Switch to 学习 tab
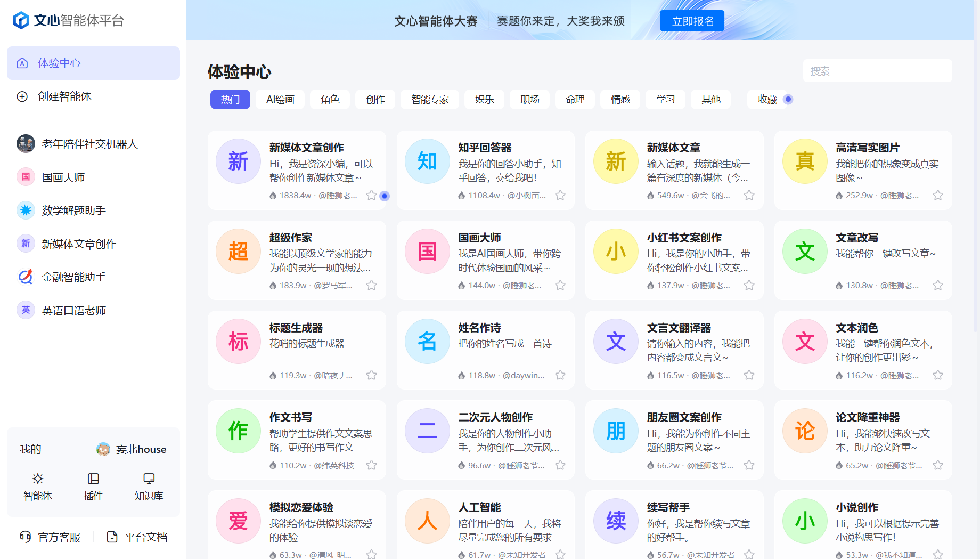The image size is (980, 559). pyautogui.click(x=666, y=99)
